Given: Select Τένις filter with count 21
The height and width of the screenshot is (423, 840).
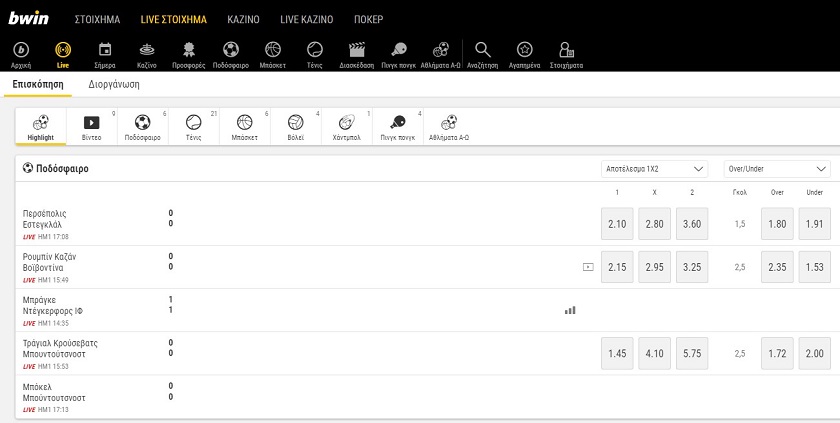Looking at the screenshot, I should (x=193, y=127).
